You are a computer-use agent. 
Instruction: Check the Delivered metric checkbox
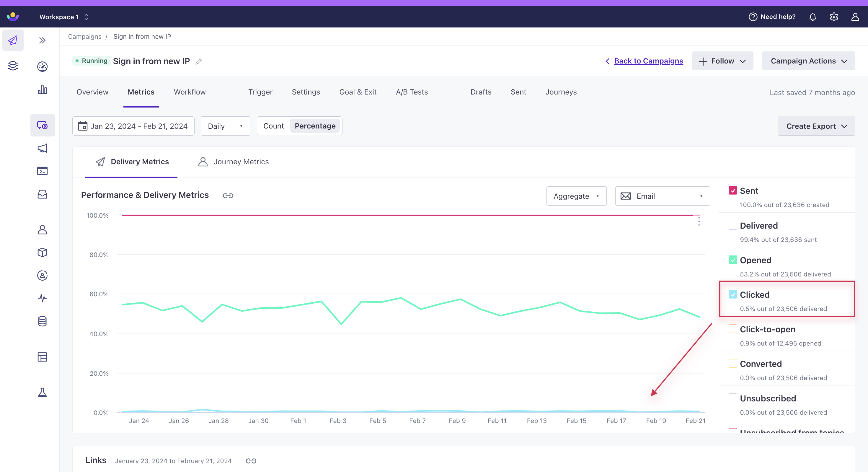point(732,225)
